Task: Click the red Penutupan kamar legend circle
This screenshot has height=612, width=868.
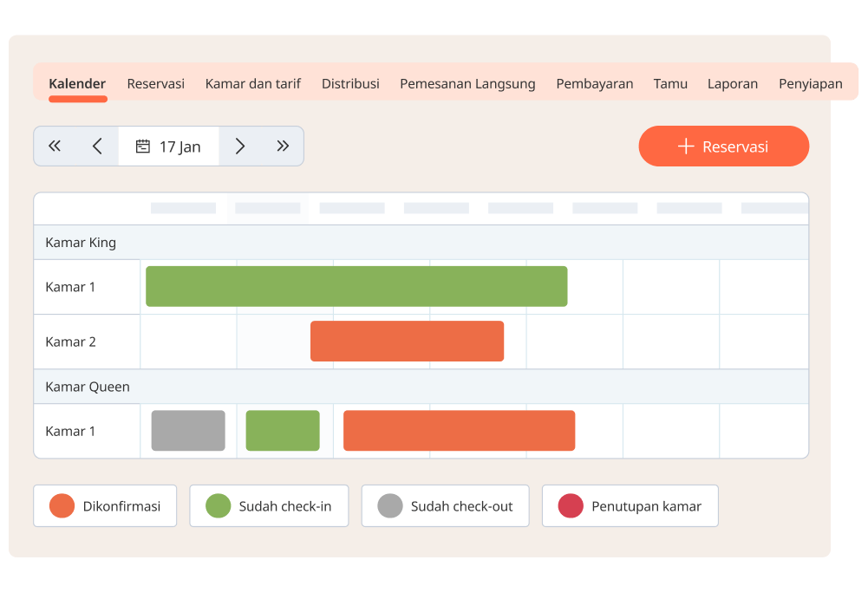Action: pyautogui.click(x=571, y=506)
